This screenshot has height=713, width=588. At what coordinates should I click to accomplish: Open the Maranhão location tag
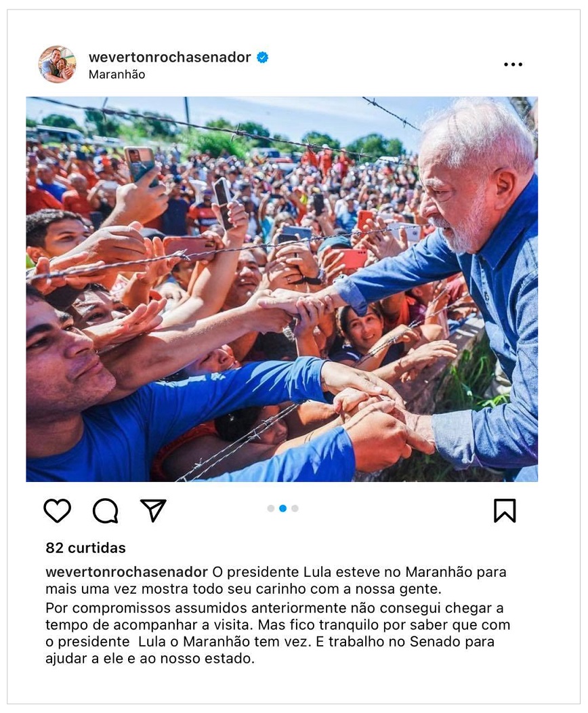pos(117,75)
